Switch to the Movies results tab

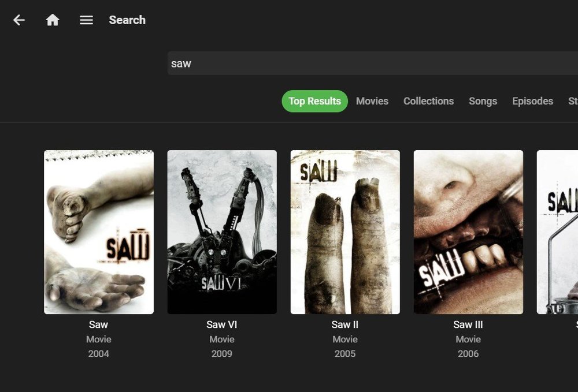pyautogui.click(x=372, y=100)
